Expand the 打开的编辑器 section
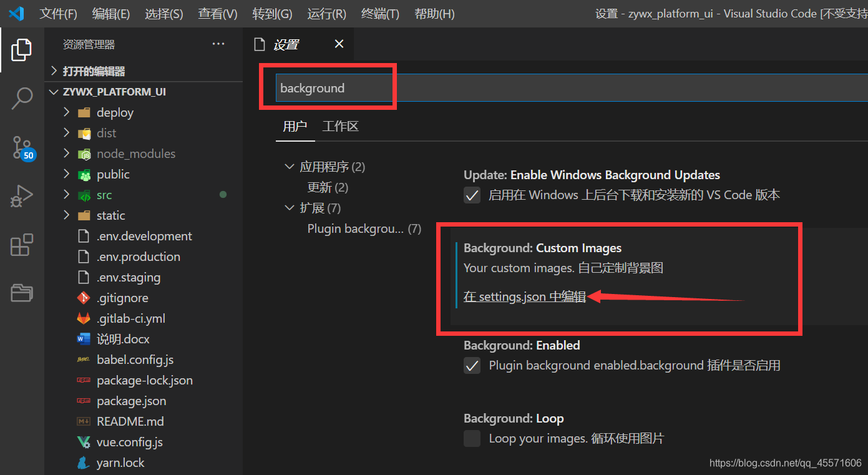 pos(54,71)
